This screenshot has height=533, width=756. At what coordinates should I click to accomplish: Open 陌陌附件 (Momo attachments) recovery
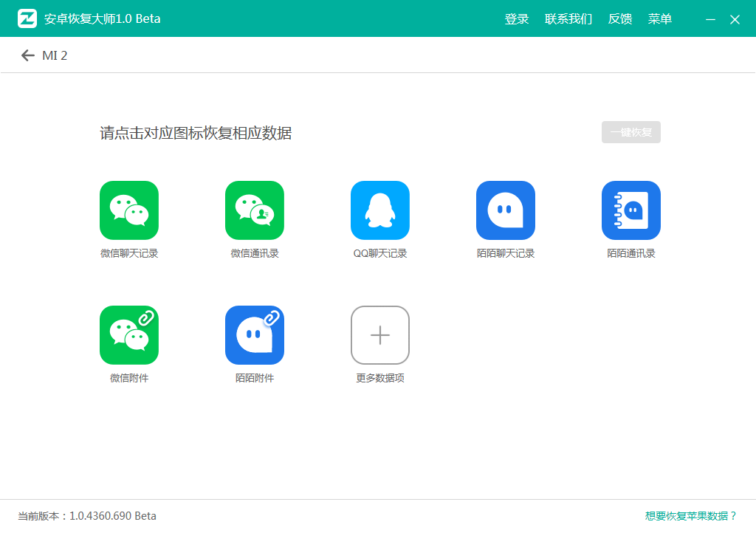255,335
